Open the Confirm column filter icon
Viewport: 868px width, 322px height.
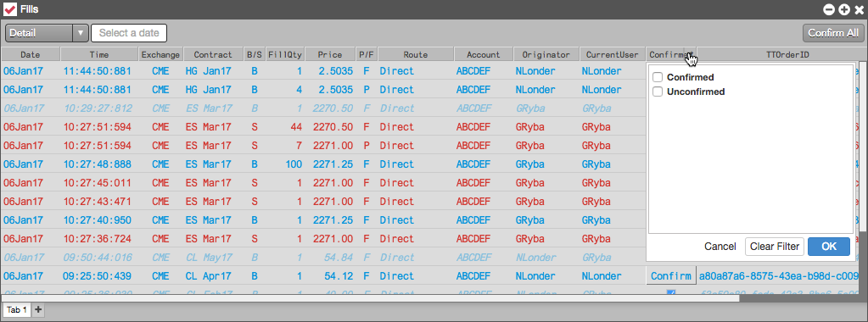pos(691,55)
